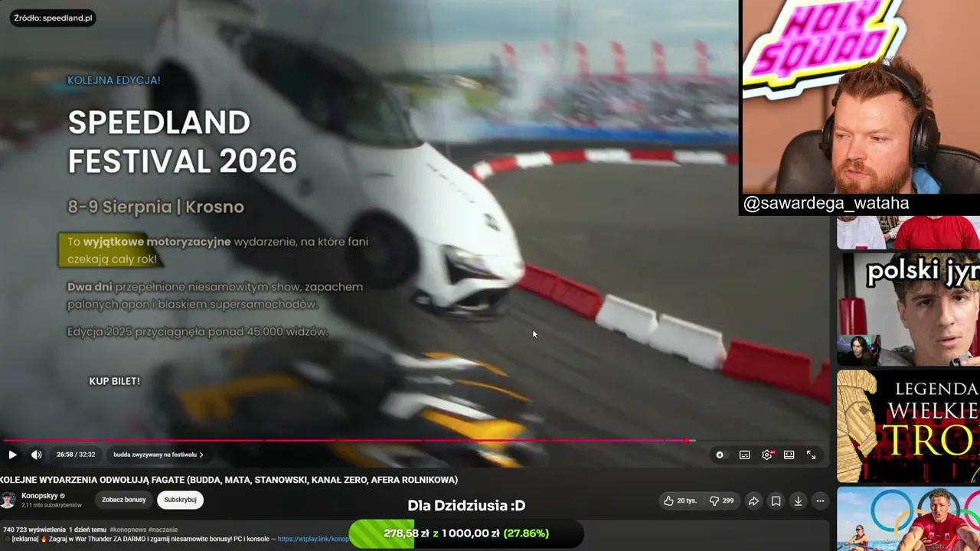Screen dimensions: 980x551
Task: Turn on subtitles in the player
Action: 744,455
